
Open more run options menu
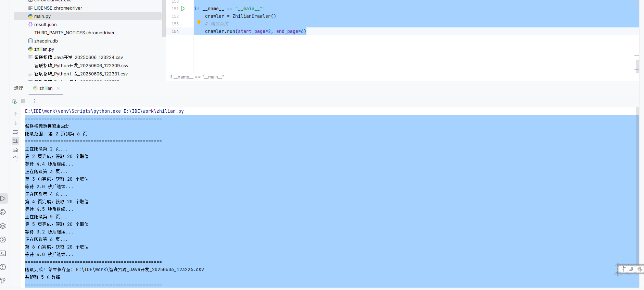pyautogui.click(x=34, y=101)
